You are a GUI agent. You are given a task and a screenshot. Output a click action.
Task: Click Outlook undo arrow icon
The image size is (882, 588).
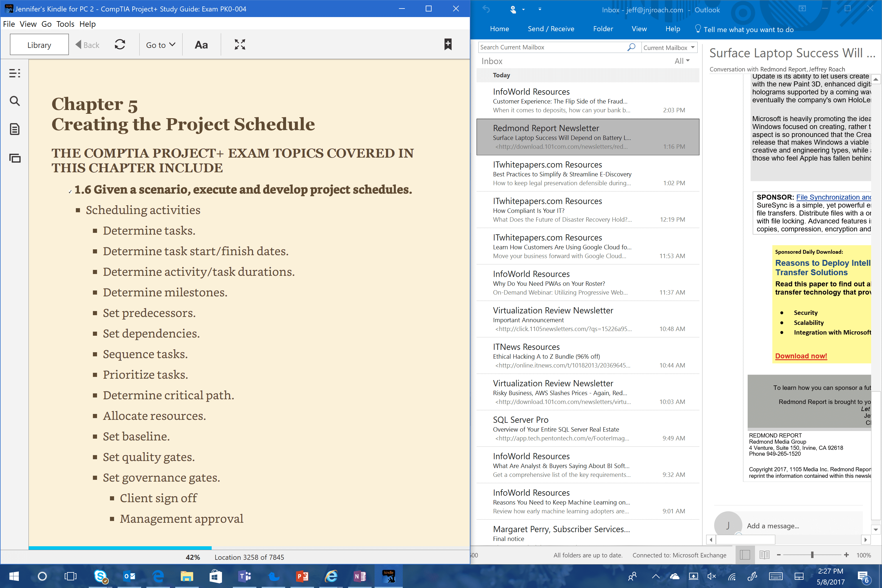[486, 9]
